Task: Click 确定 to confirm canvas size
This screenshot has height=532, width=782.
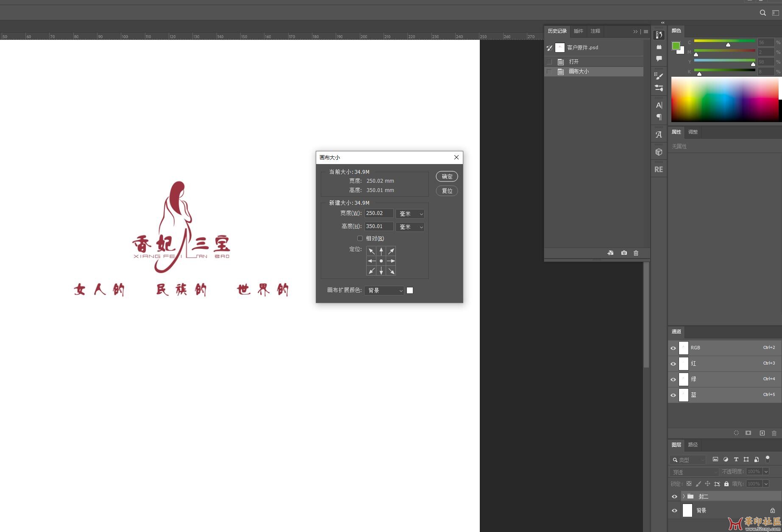Action: tap(447, 176)
